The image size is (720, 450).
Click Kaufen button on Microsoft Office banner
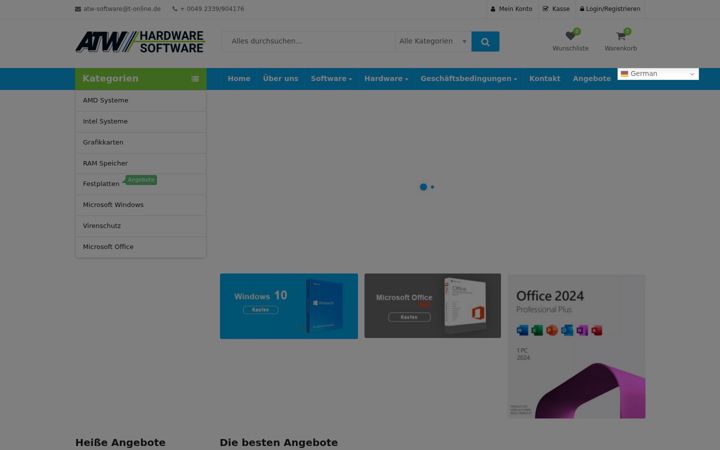point(409,317)
